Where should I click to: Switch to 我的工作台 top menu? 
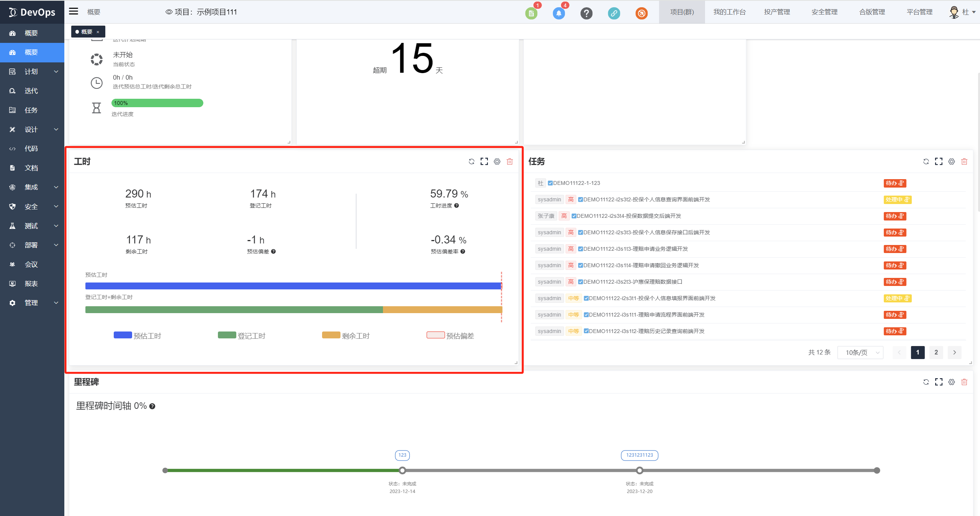coord(729,12)
